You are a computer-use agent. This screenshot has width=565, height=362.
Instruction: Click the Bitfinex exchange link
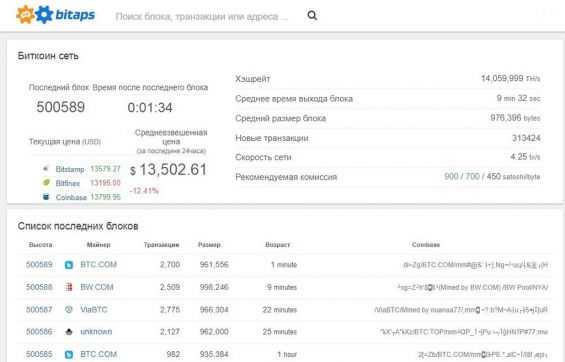tap(68, 183)
